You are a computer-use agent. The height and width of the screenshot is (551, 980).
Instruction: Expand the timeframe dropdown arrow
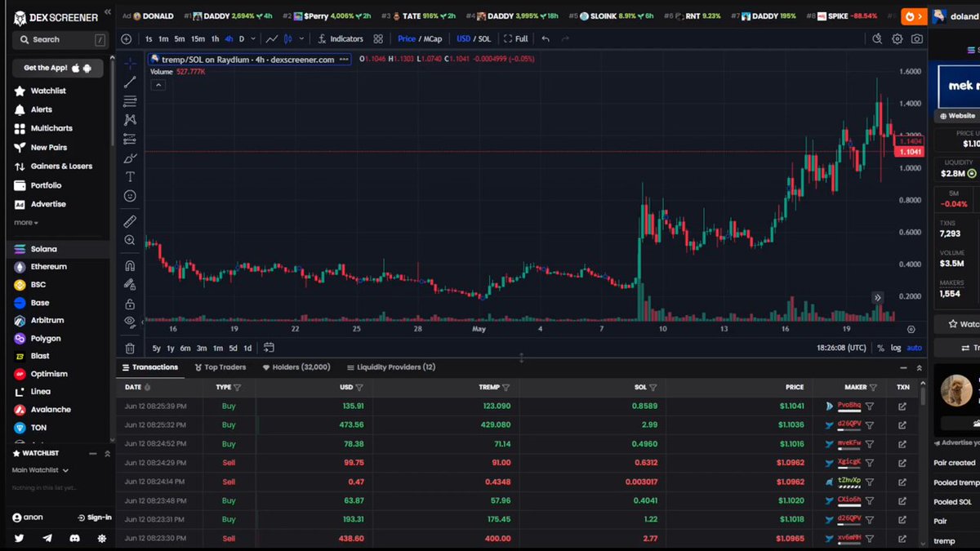tap(252, 38)
